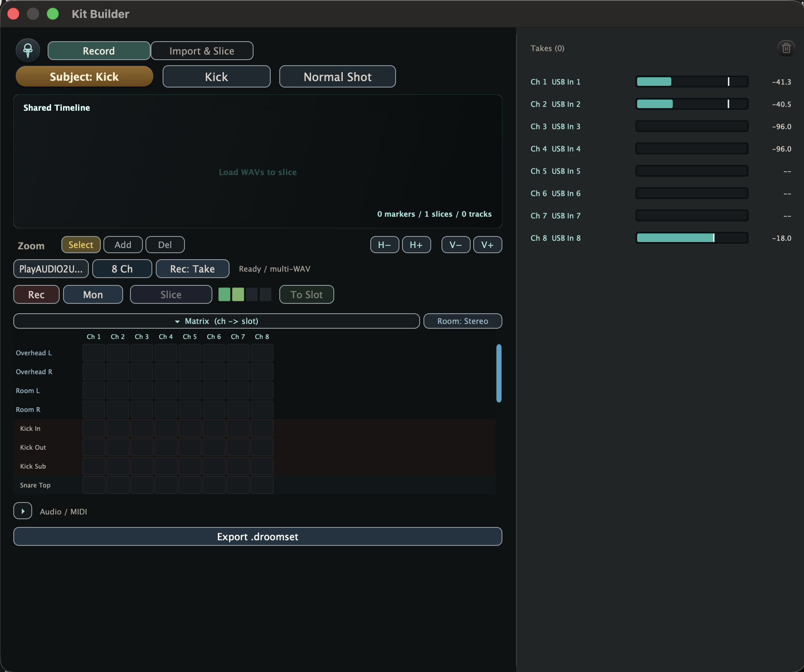Delete takes with the trash icon

[x=786, y=48]
